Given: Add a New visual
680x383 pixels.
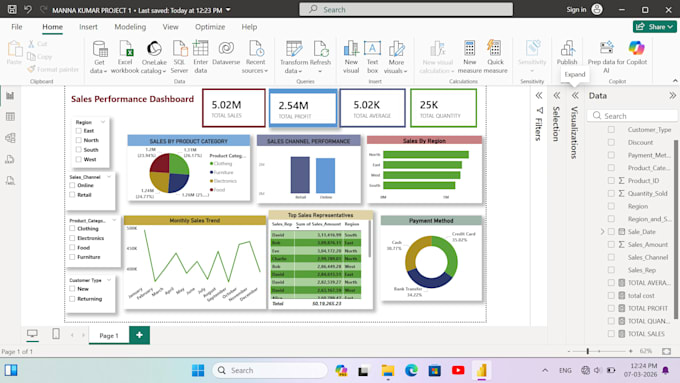Looking at the screenshot, I should pyautogui.click(x=351, y=57).
